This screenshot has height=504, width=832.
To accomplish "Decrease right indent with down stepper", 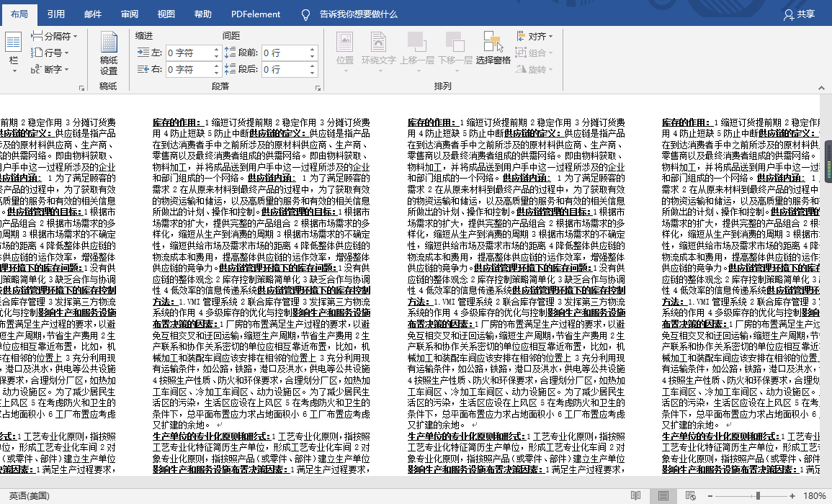I will pyautogui.click(x=217, y=73).
